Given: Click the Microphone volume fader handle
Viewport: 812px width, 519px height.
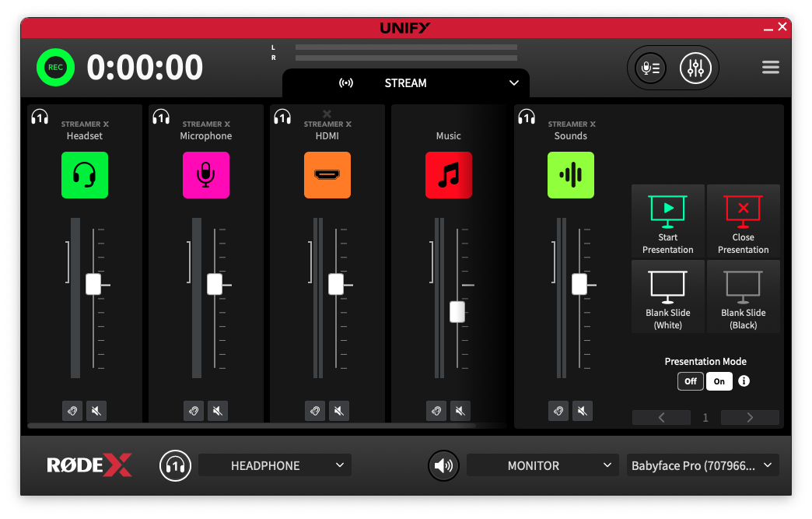Looking at the screenshot, I should 215,284.
